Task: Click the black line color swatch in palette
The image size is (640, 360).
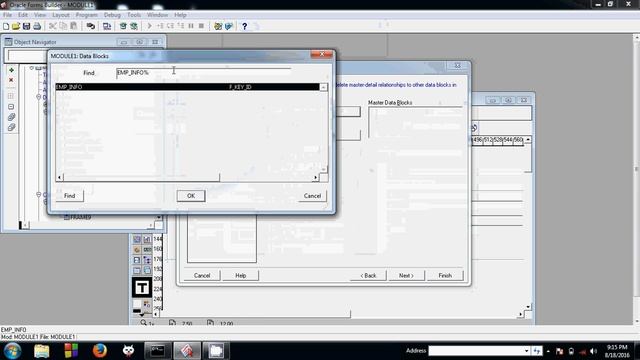Action: point(137,311)
